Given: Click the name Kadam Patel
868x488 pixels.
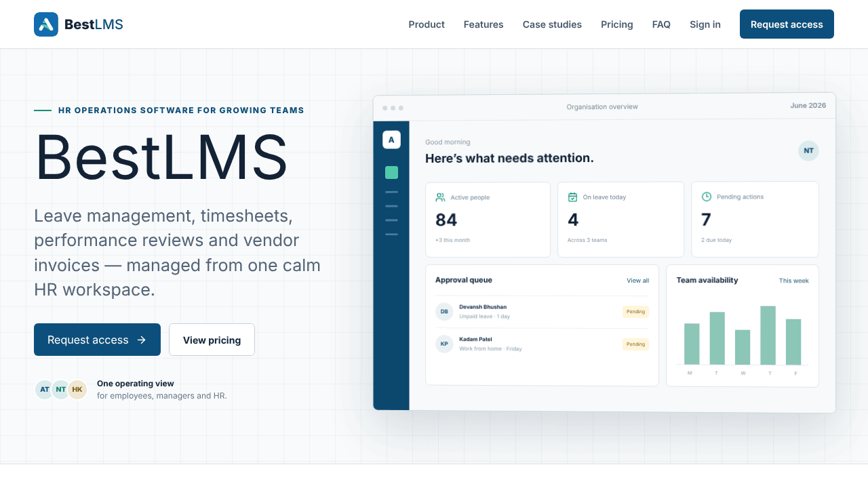Looking at the screenshot, I should pyautogui.click(x=475, y=339).
